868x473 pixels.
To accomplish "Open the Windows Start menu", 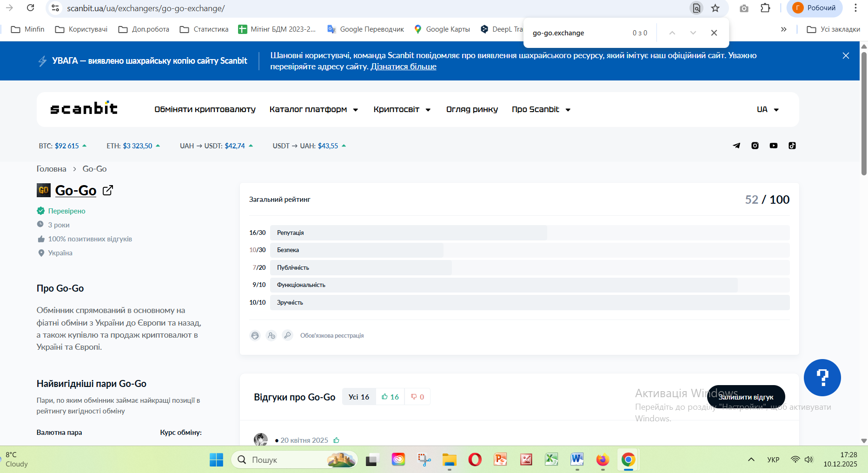I will [216, 460].
